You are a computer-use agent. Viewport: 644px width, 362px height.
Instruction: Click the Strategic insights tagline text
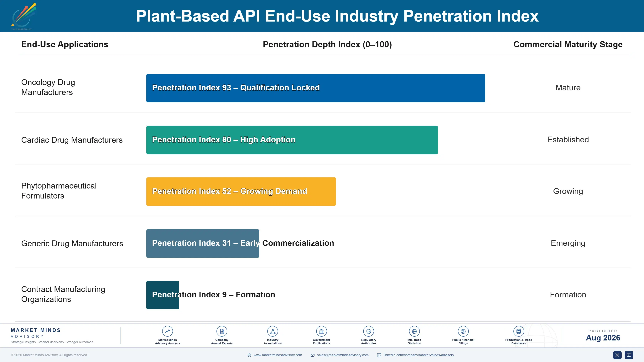(52, 342)
